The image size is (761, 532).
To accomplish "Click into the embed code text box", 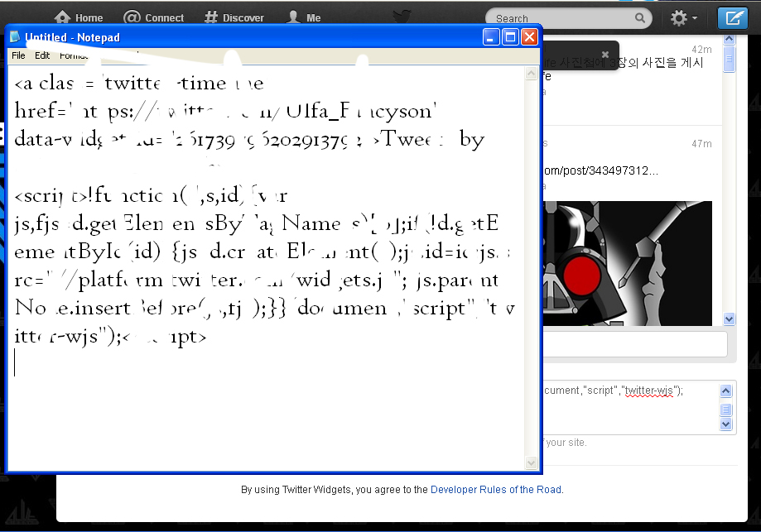I will [630, 407].
